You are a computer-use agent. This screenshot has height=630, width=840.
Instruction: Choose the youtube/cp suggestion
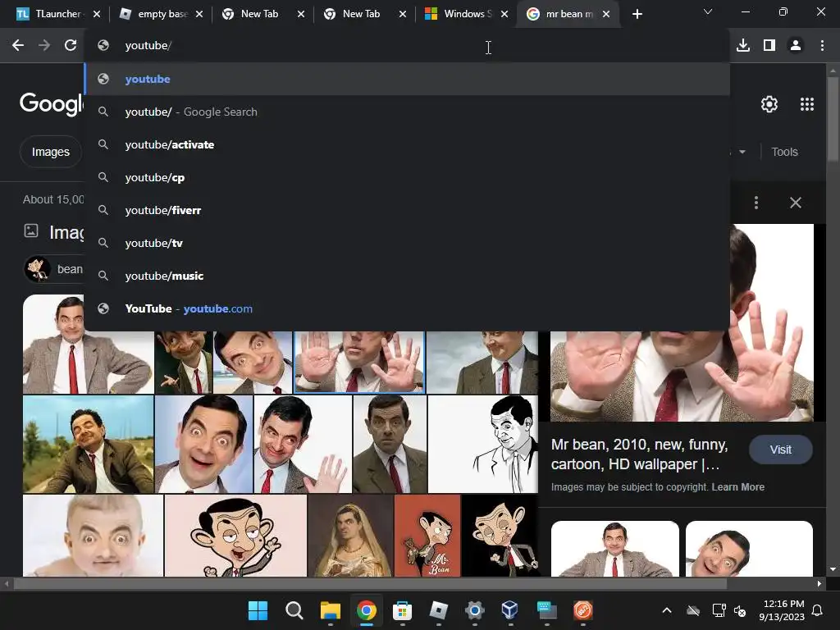407,177
